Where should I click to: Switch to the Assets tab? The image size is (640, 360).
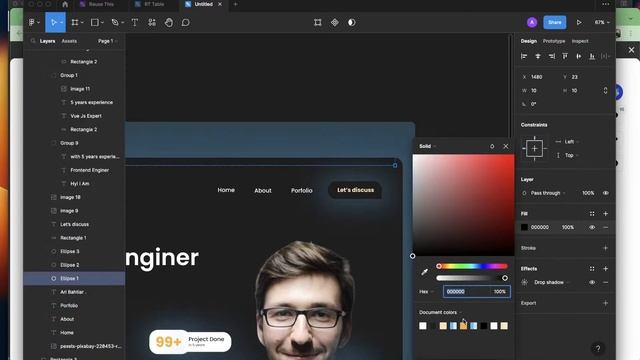point(69,41)
